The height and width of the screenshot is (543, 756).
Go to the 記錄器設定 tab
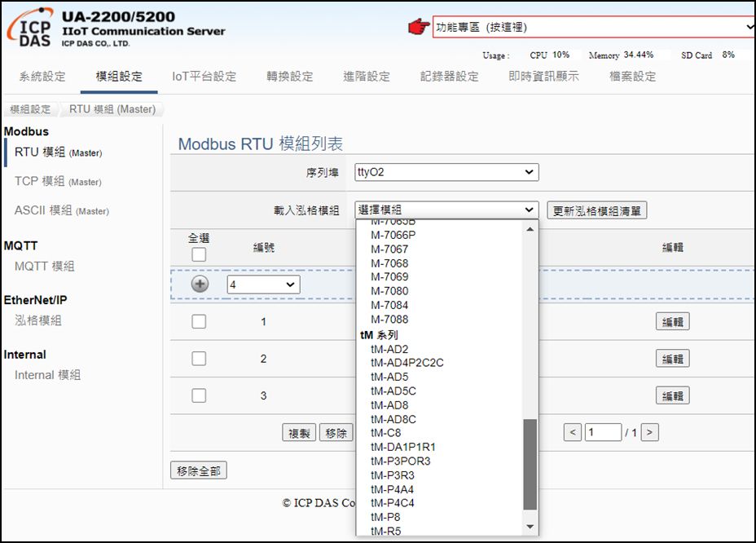click(450, 77)
